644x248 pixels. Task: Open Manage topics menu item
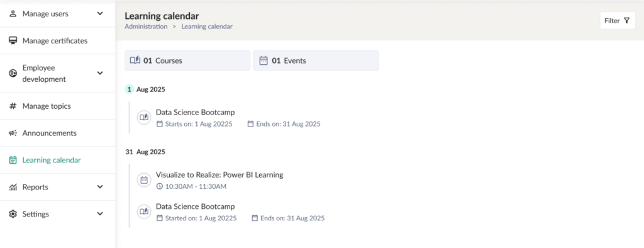point(57,106)
